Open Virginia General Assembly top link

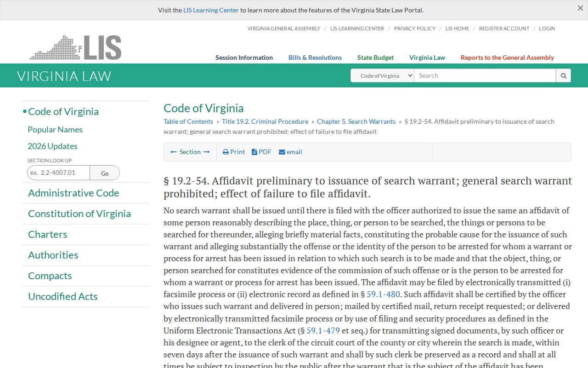pyautogui.click(x=284, y=29)
